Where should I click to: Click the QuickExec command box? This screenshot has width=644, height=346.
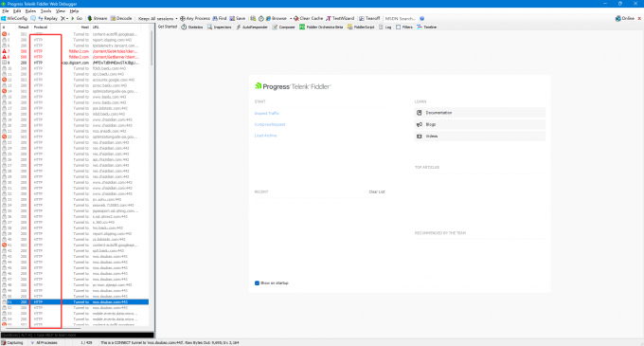coord(78,336)
